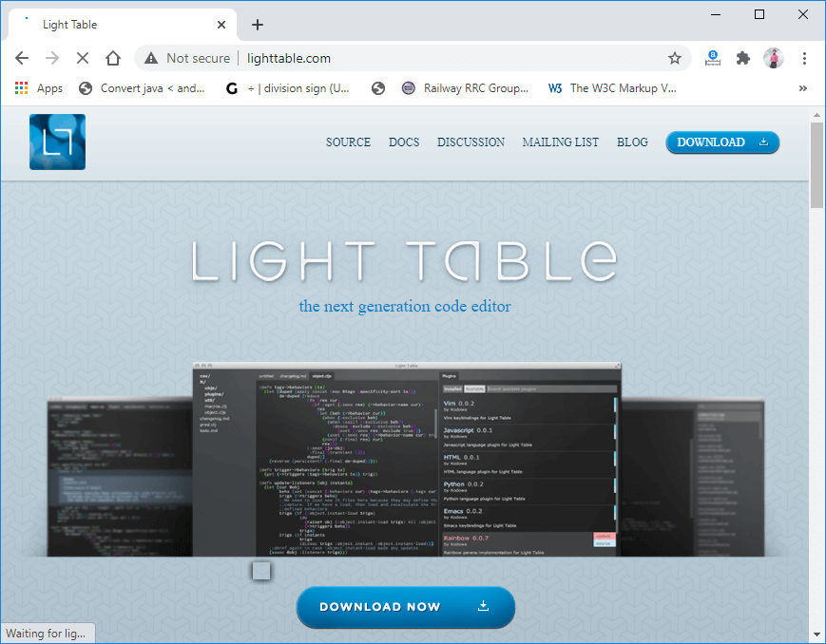The image size is (826, 644).
Task: Stop page loading with the X button
Action: (x=83, y=58)
